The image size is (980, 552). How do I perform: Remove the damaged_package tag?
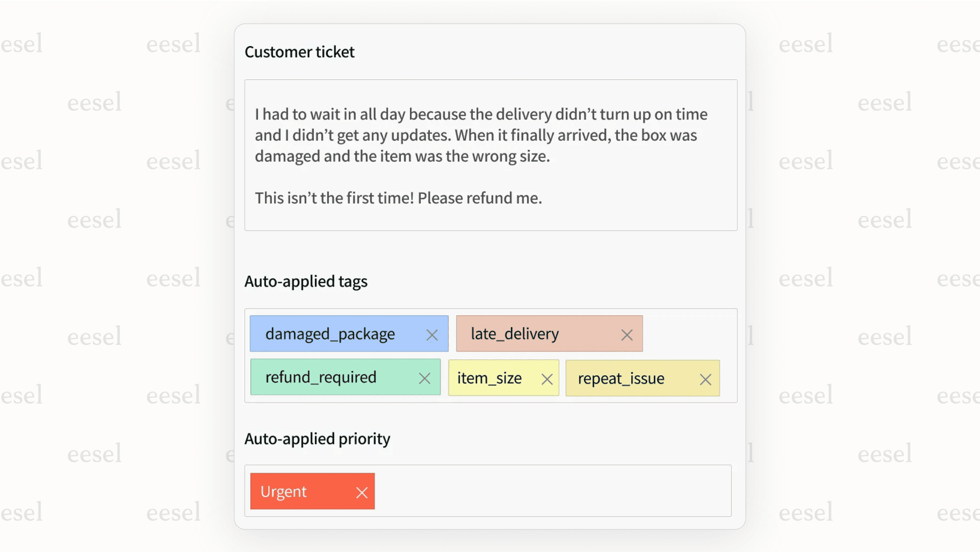432,335
